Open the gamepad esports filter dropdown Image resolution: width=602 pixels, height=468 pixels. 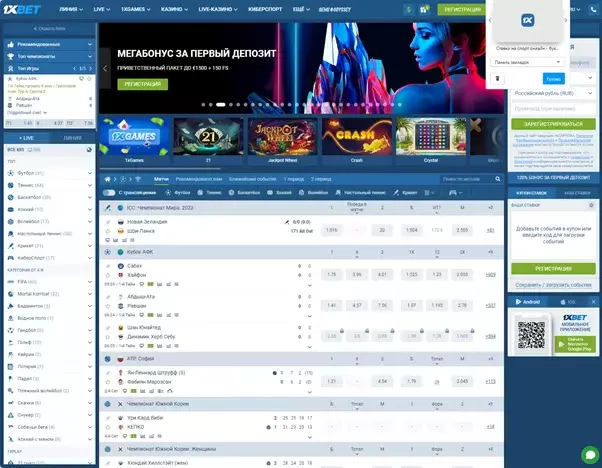(455, 193)
